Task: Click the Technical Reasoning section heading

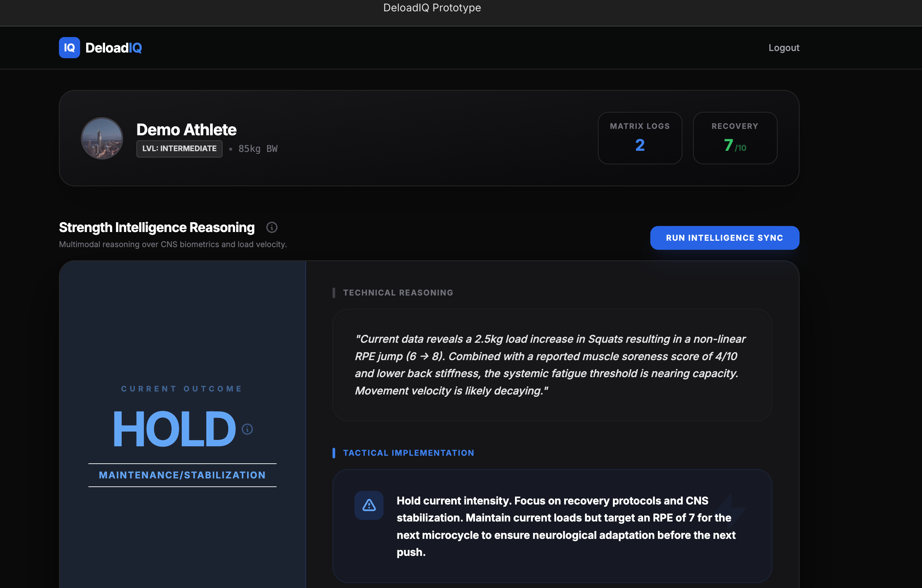Action: pyautogui.click(x=398, y=293)
